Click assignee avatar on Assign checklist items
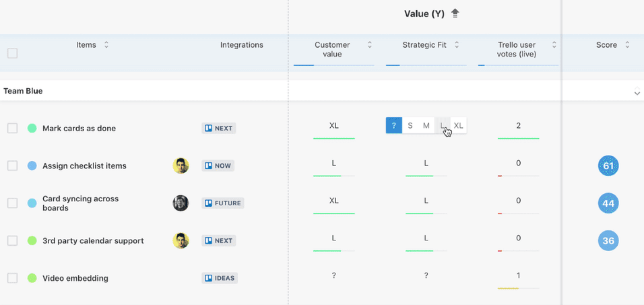This screenshot has width=644, height=305. pos(181,166)
